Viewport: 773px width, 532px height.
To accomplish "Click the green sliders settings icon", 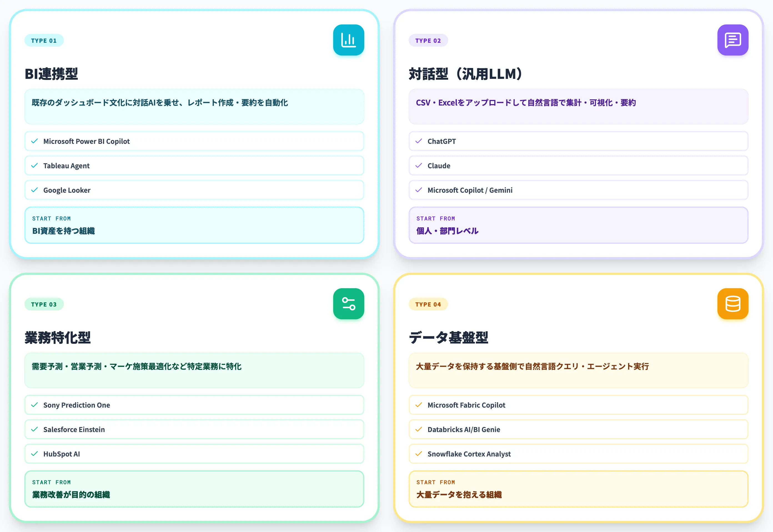I will click(x=348, y=304).
